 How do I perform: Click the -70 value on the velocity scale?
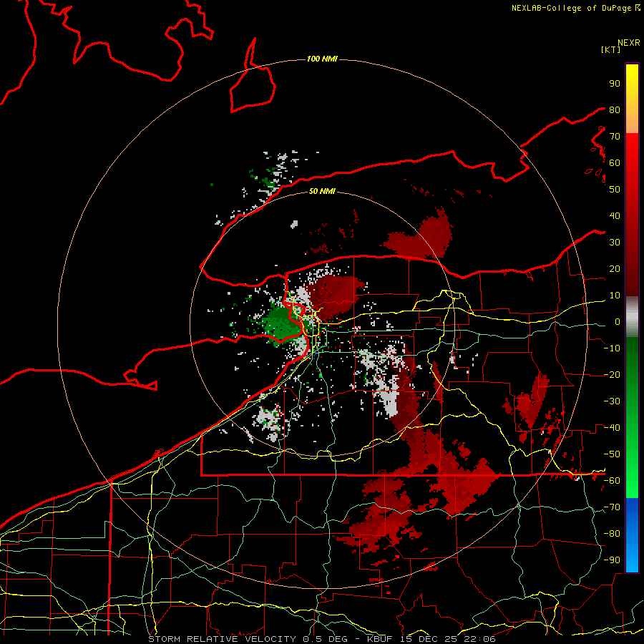click(x=612, y=507)
